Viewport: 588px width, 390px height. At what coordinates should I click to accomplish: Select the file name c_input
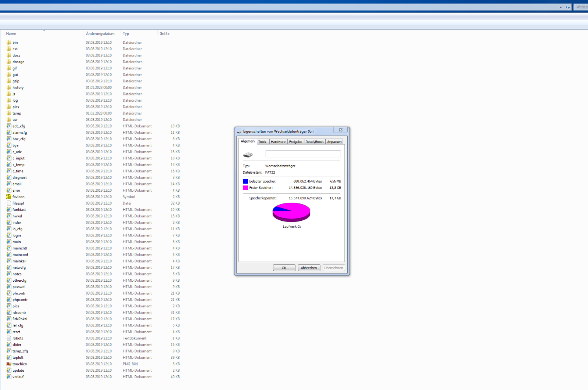[x=19, y=158]
